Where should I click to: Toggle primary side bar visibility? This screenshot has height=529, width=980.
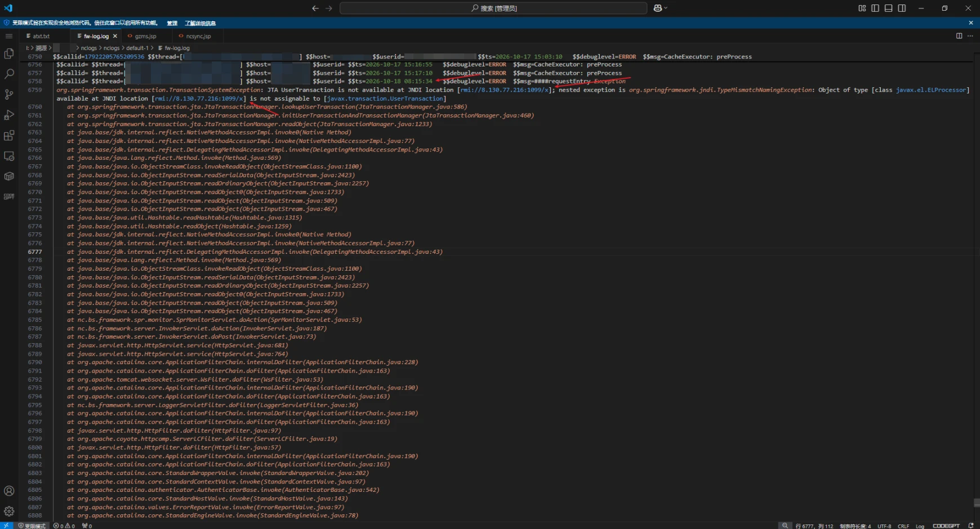coord(875,8)
